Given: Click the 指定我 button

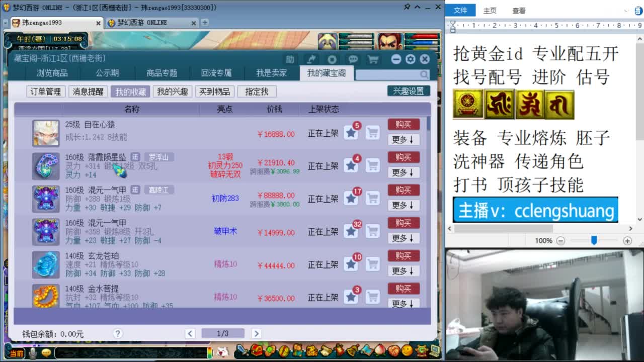Looking at the screenshot, I should coord(257,92).
